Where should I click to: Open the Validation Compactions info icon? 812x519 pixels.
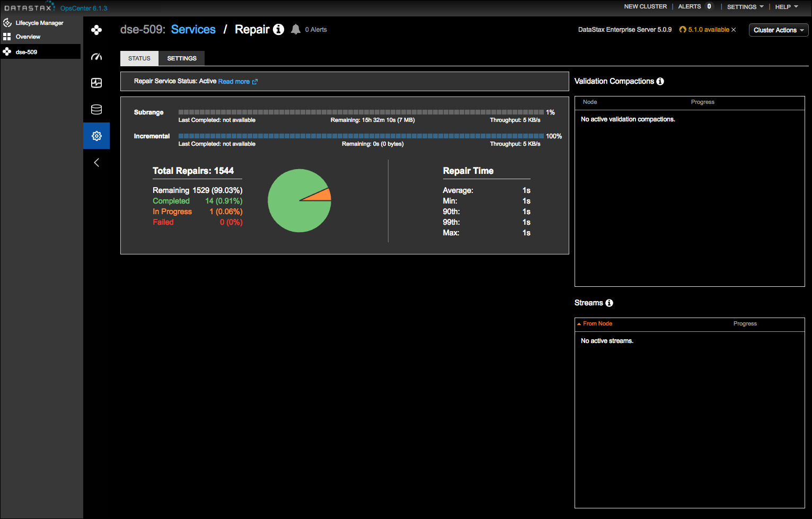click(x=660, y=81)
